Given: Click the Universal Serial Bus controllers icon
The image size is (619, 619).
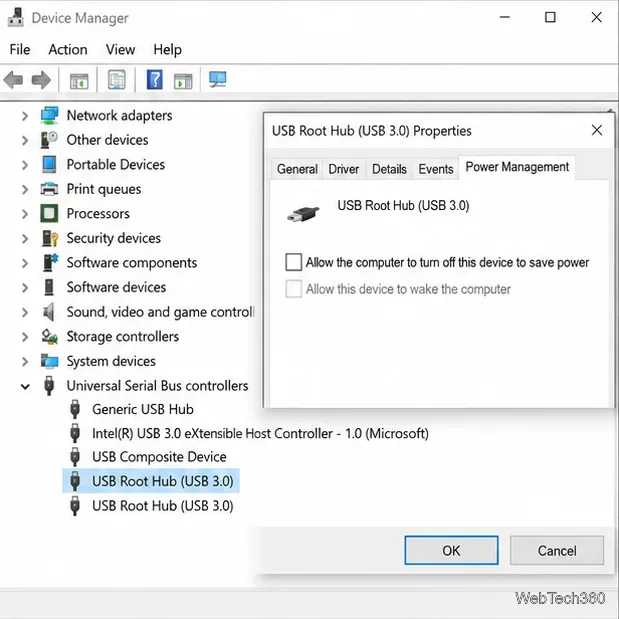Looking at the screenshot, I should click(x=49, y=385).
